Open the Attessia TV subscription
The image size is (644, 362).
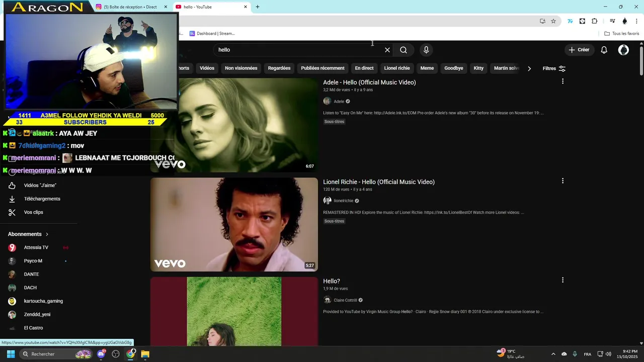pyautogui.click(x=36, y=247)
